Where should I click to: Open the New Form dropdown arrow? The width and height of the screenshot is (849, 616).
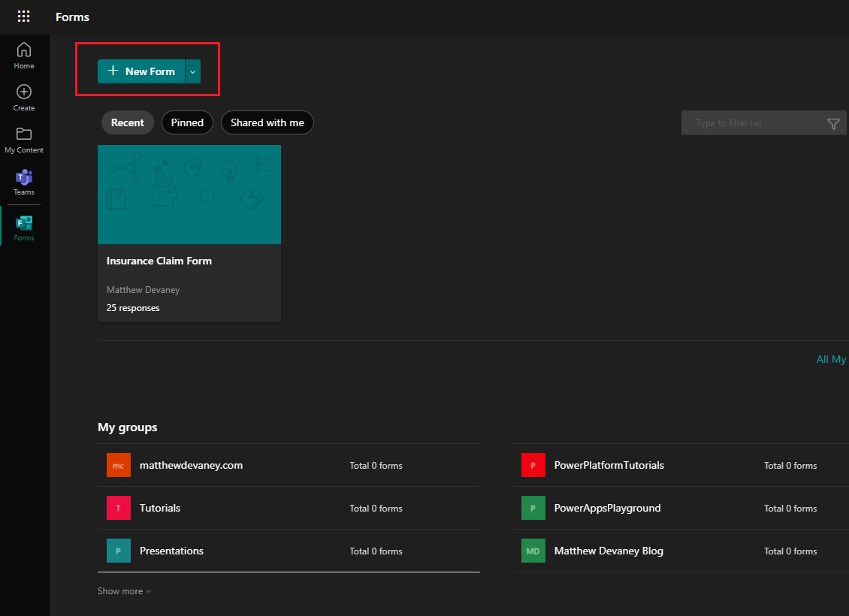(x=192, y=71)
